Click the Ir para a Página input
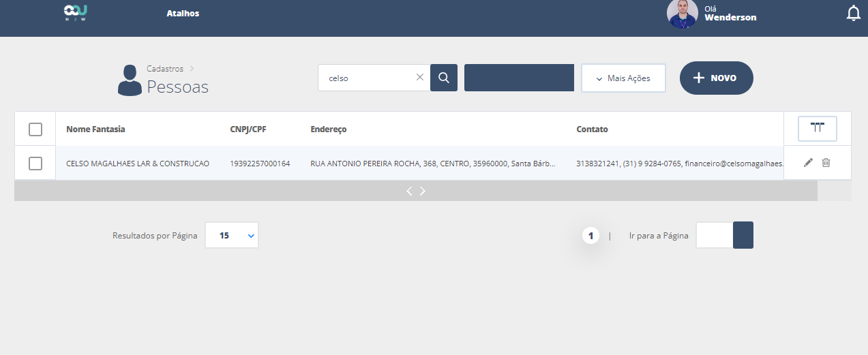The image size is (868, 355). pyautogui.click(x=715, y=235)
